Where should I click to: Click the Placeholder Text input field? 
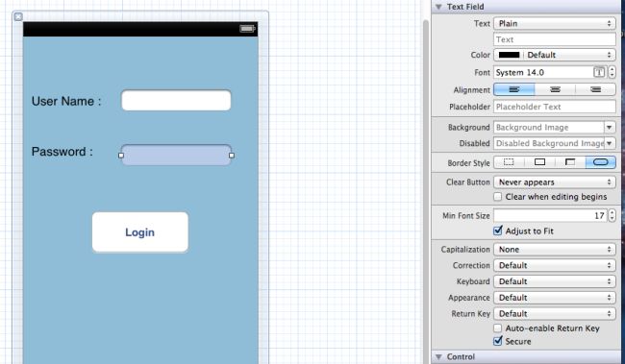coord(555,107)
